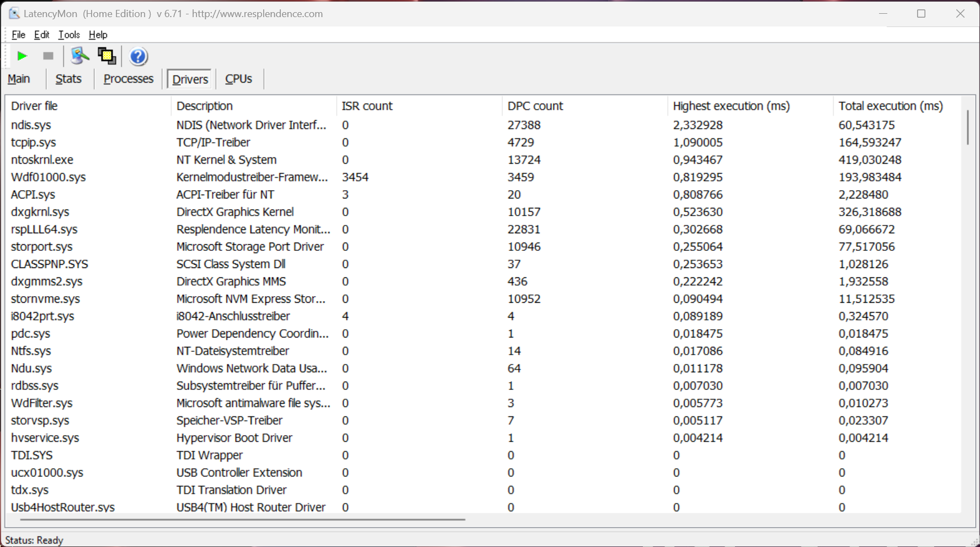Switch to the Processes tab

click(x=129, y=79)
